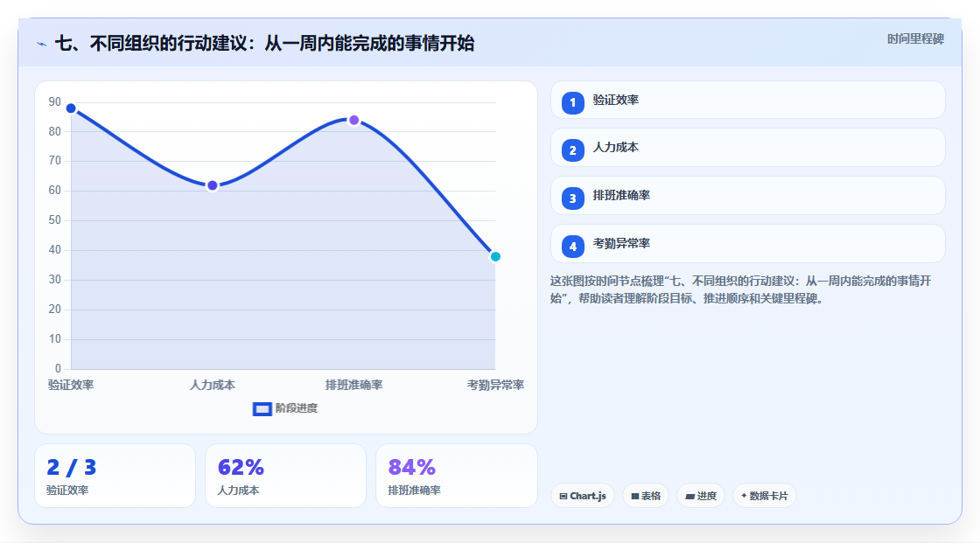Click the 62% 人力成本 card
The image size is (980, 543).
point(285,477)
